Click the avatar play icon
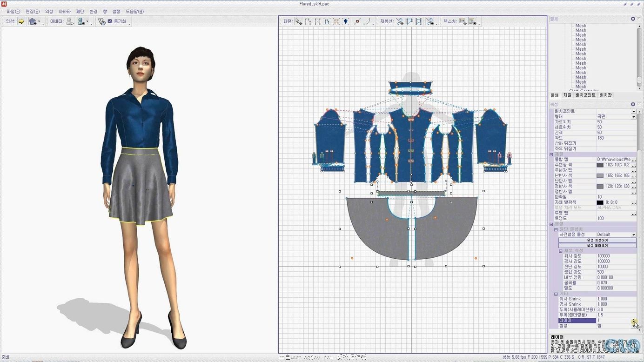This screenshot has height=362, width=644. [69, 21]
